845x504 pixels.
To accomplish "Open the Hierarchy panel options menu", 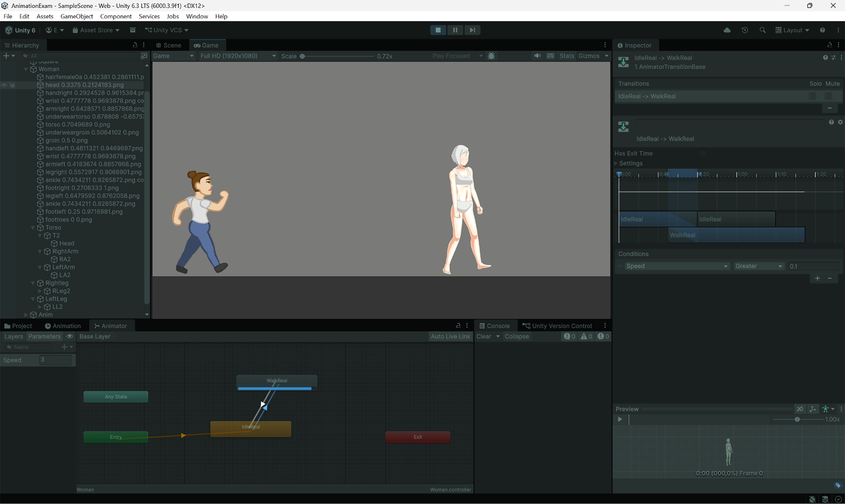I will (144, 45).
